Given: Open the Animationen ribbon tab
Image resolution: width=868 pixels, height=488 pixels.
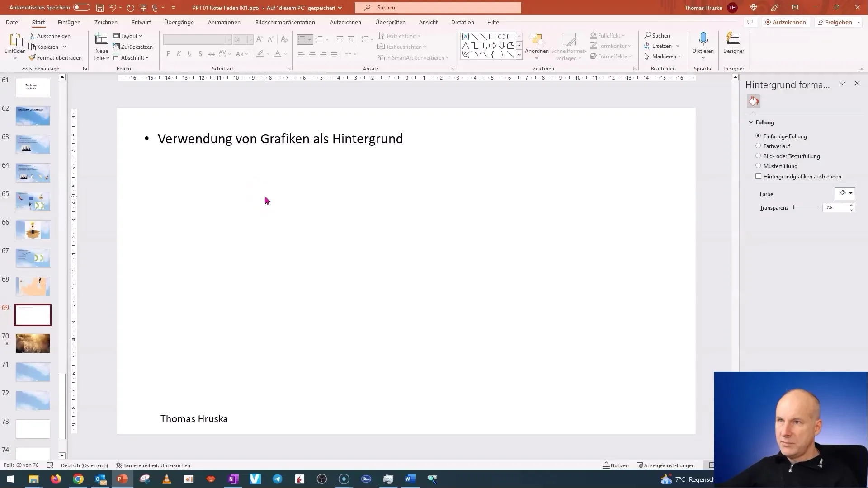Looking at the screenshot, I should click(224, 22).
